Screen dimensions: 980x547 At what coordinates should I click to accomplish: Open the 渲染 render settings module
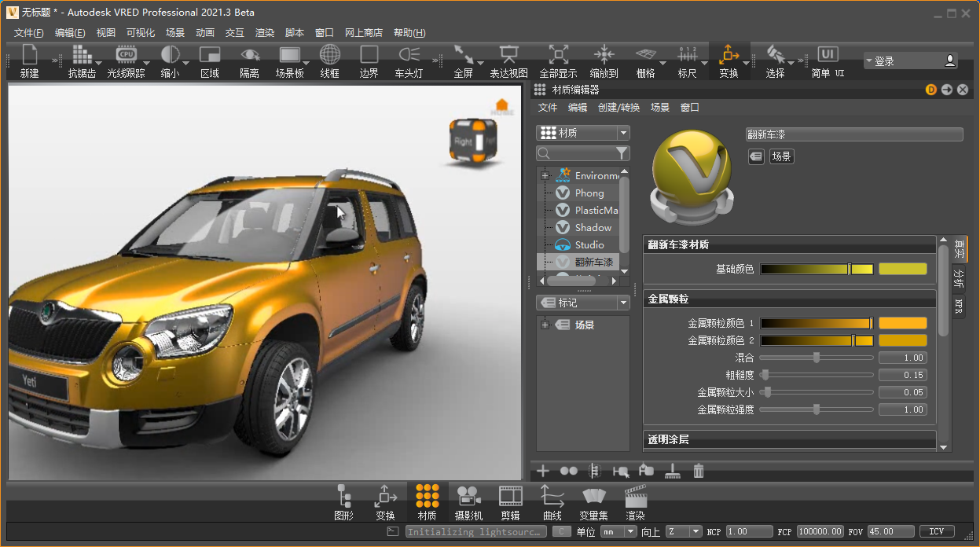(635, 503)
